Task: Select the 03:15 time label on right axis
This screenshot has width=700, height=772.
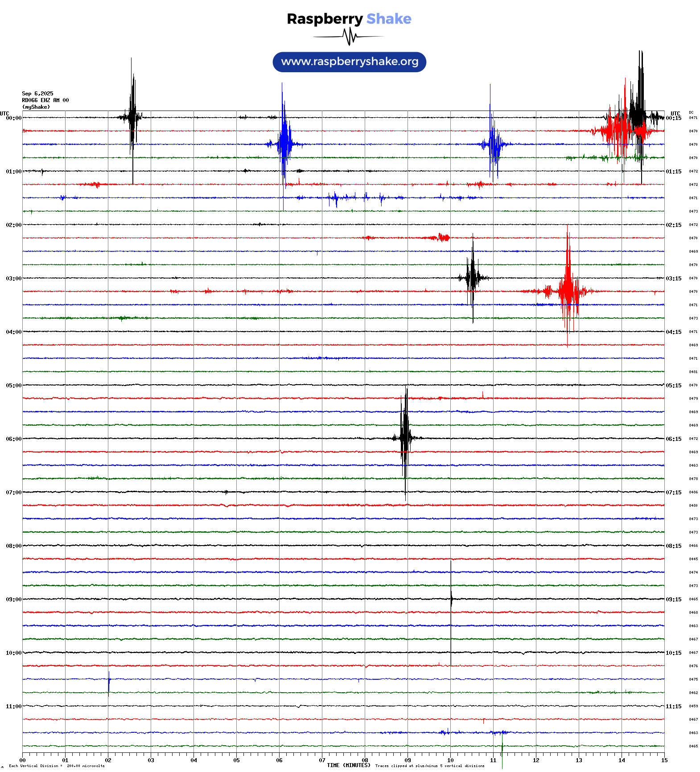Action: (673, 279)
